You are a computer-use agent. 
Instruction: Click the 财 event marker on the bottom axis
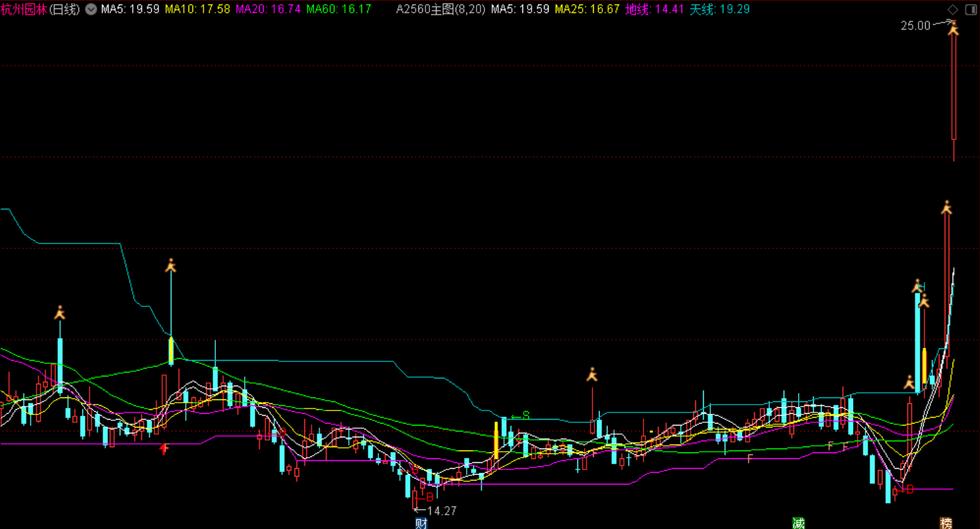pos(422,523)
